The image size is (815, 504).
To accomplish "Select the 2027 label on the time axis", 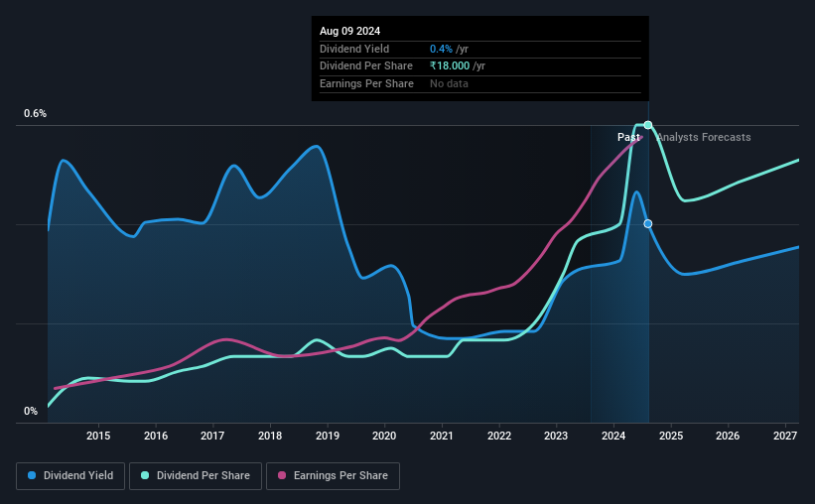I will click(785, 436).
